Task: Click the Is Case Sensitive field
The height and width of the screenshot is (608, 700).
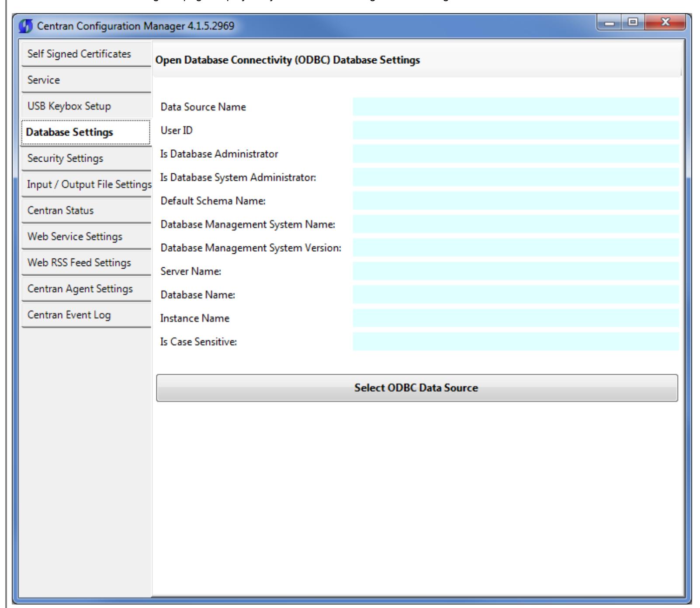Action: (x=516, y=342)
